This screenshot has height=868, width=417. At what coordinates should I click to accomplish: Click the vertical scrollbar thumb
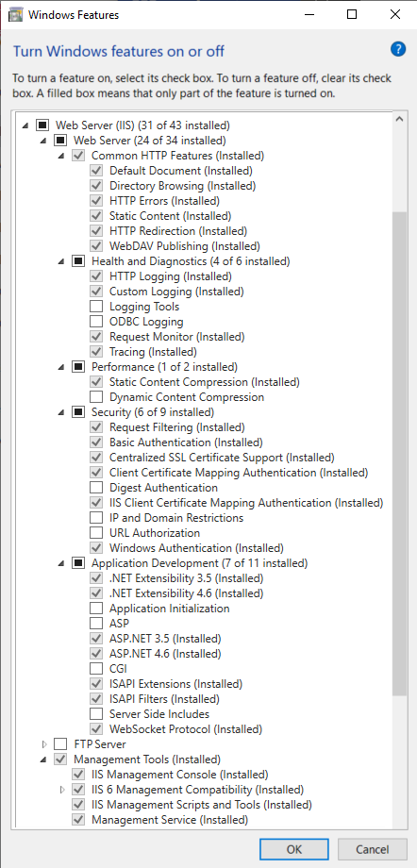(400, 452)
